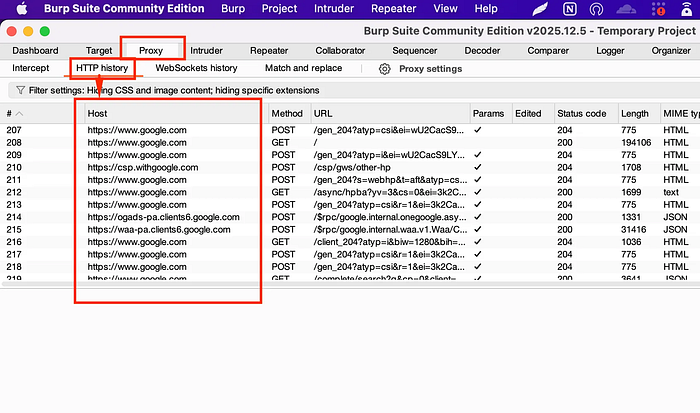700x413 pixels.
Task: Open the Comparer tab
Action: click(548, 50)
